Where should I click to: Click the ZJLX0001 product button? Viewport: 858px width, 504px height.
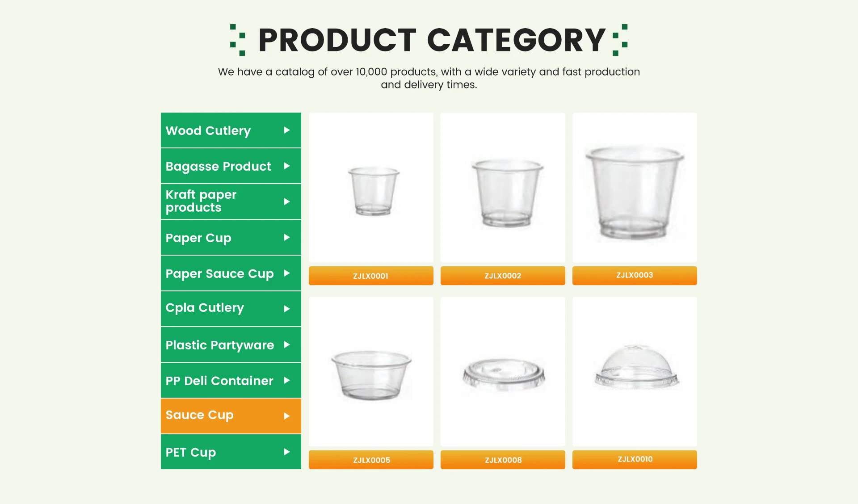click(x=371, y=276)
